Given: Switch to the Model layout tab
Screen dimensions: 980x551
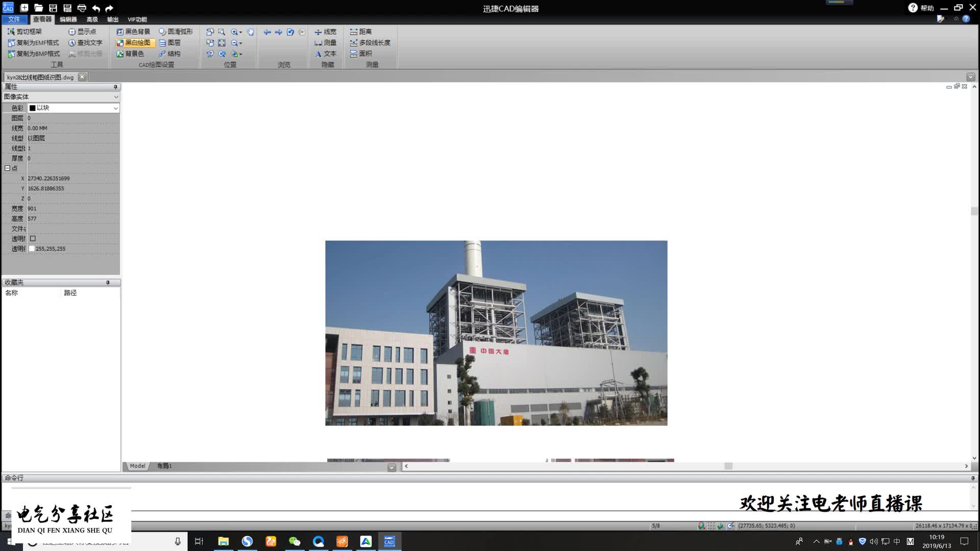Looking at the screenshot, I should pos(137,466).
